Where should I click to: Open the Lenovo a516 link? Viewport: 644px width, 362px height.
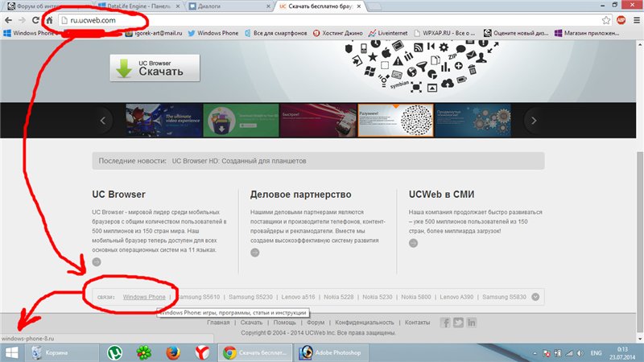[x=298, y=297]
